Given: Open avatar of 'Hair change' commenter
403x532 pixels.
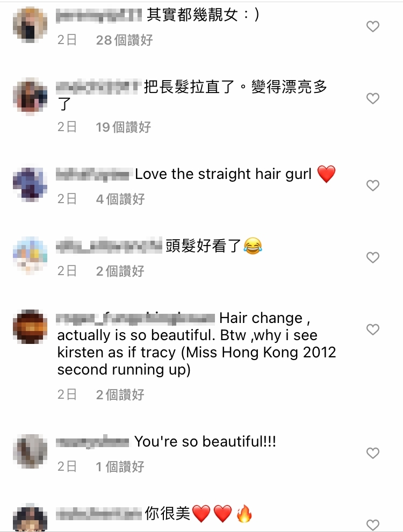Looking at the screenshot, I should 30,327.
